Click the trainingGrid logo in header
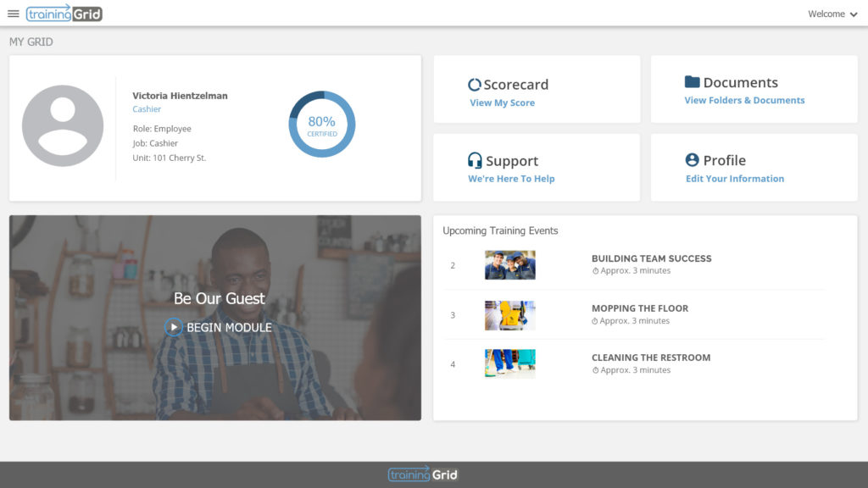This screenshot has height=488, width=868. [64, 14]
